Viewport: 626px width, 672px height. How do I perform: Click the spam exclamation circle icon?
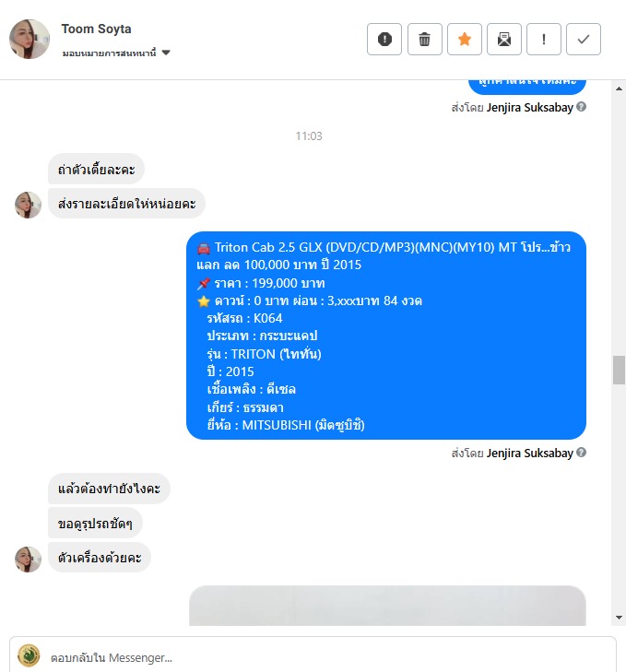point(384,40)
